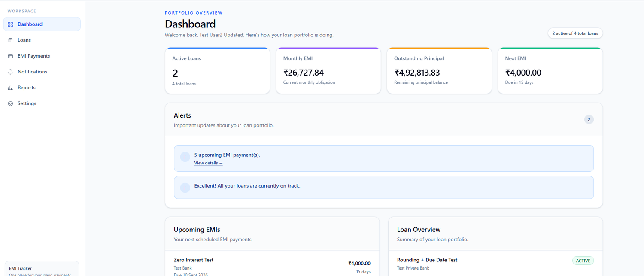Select the Next EMI summary card
The width and height of the screenshot is (644, 276).
550,71
